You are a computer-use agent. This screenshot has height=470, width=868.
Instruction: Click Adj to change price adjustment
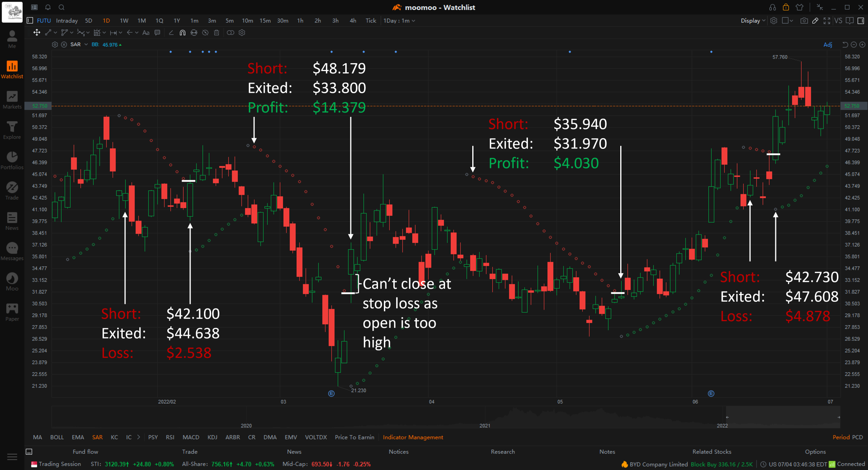pos(827,45)
